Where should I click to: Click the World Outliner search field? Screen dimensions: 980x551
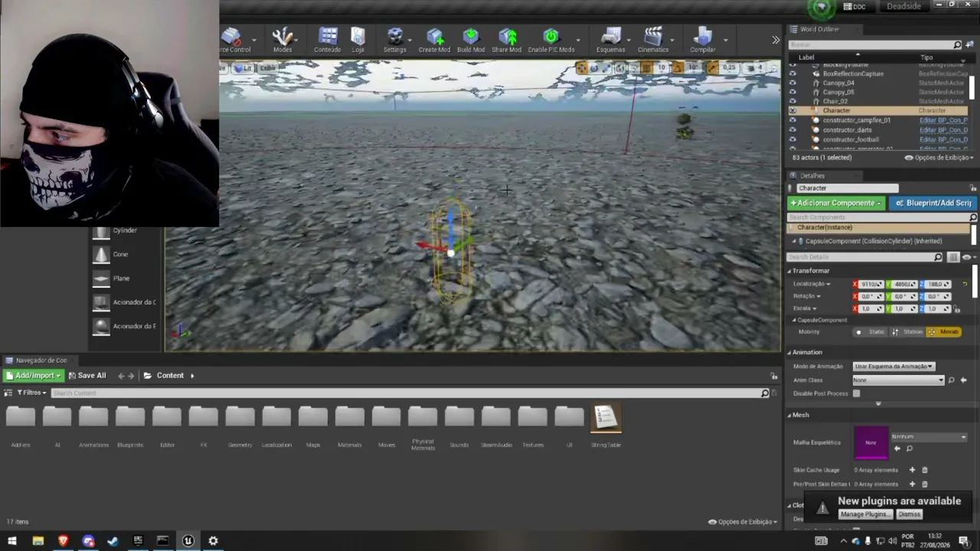click(x=875, y=45)
